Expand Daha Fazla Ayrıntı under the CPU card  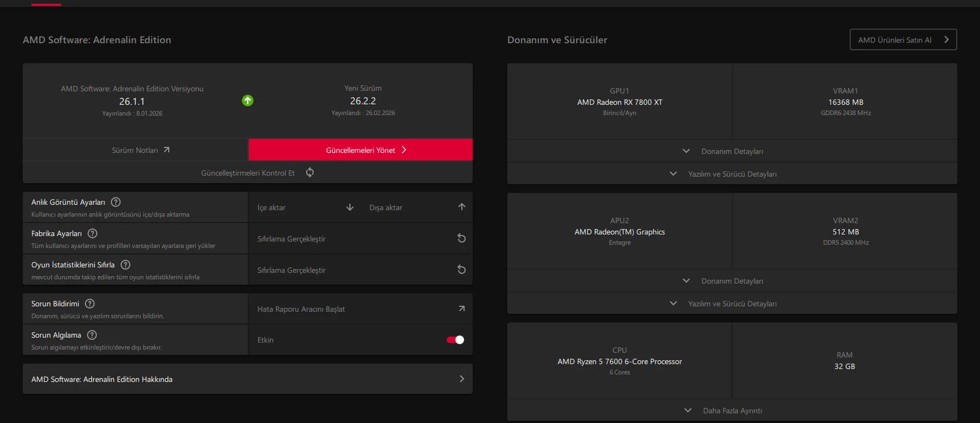pyautogui.click(x=732, y=411)
